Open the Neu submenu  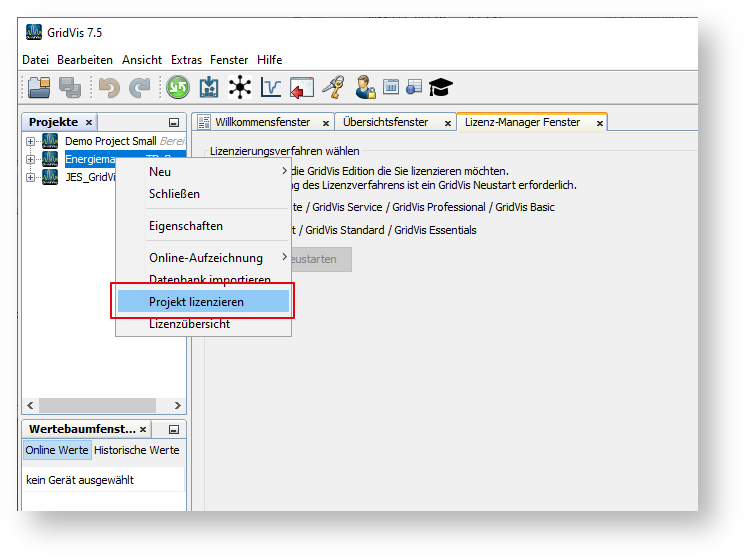tap(204, 172)
